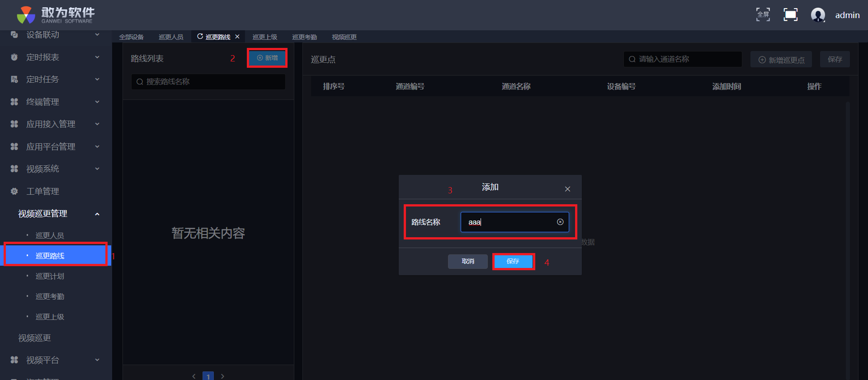Expand the 应用平台管理 menu

click(97, 146)
